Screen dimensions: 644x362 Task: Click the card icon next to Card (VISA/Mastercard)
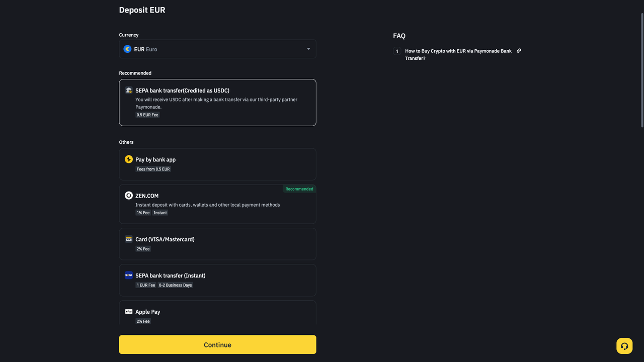click(x=129, y=239)
